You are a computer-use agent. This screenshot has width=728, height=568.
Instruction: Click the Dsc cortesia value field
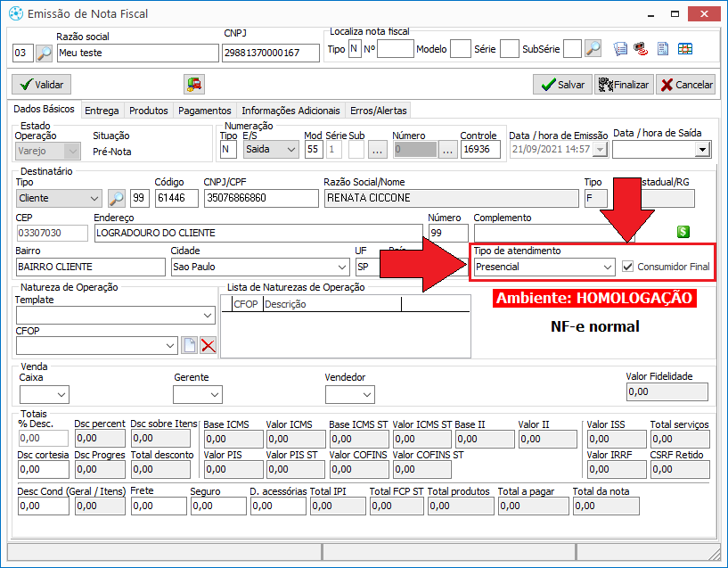pos(44,470)
